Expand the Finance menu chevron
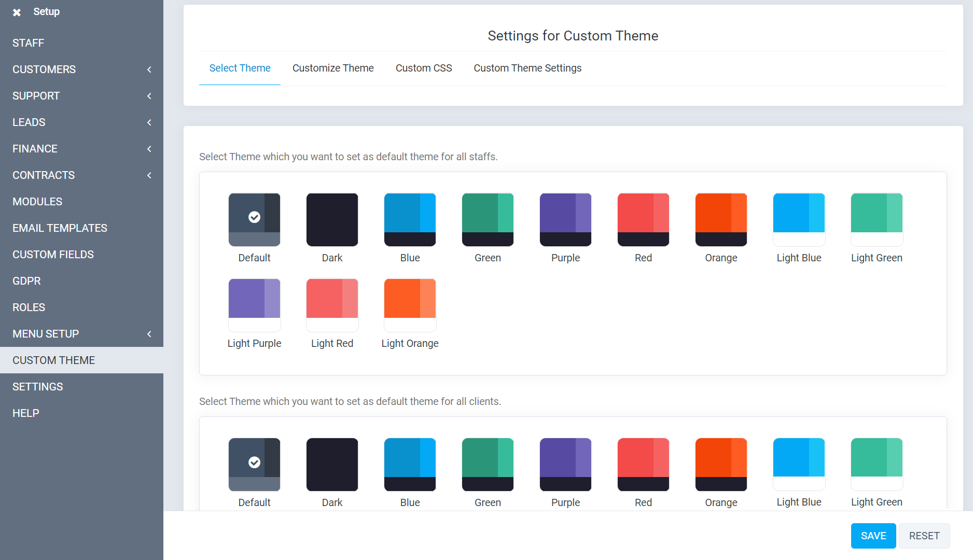The image size is (973, 560). coord(149,149)
